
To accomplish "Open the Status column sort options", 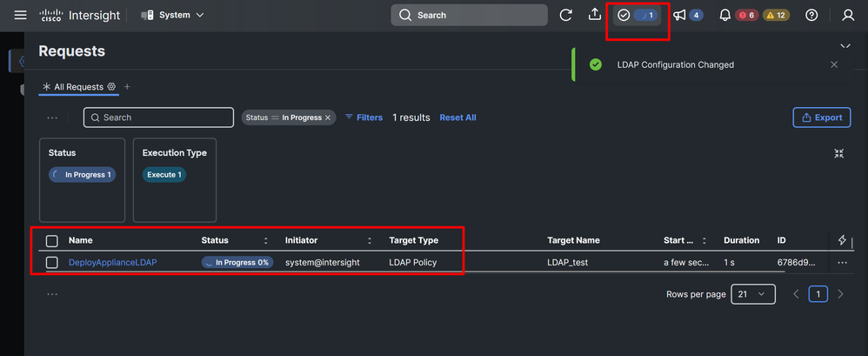I will pos(266,240).
